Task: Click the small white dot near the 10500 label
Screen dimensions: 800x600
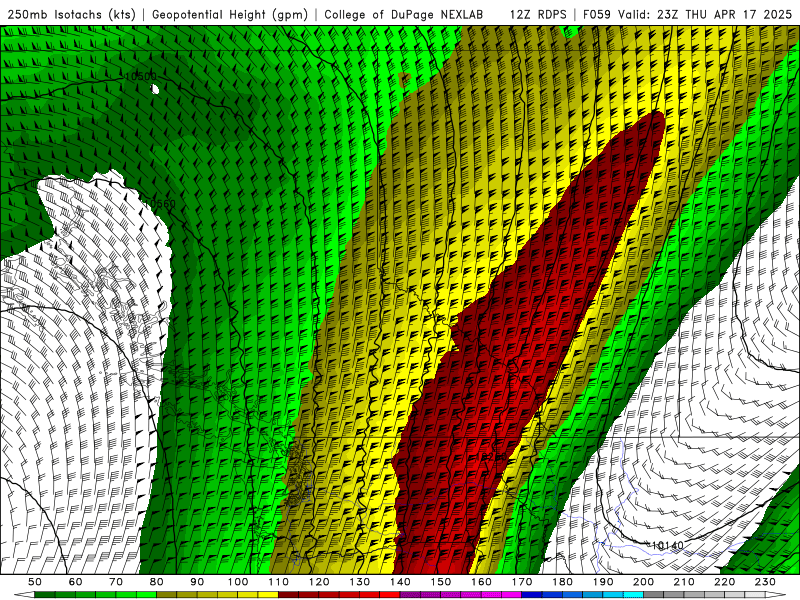Action: pyautogui.click(x=155, y=90)
